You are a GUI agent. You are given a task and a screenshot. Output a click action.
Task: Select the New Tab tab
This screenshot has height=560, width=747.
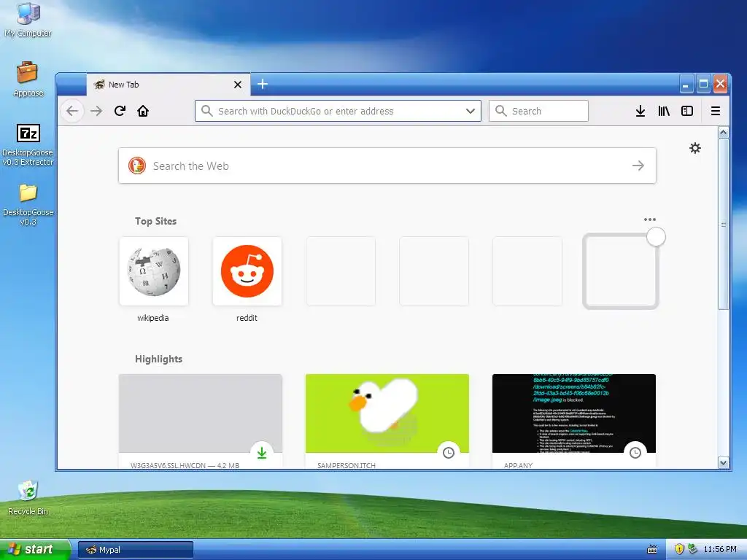168,85
